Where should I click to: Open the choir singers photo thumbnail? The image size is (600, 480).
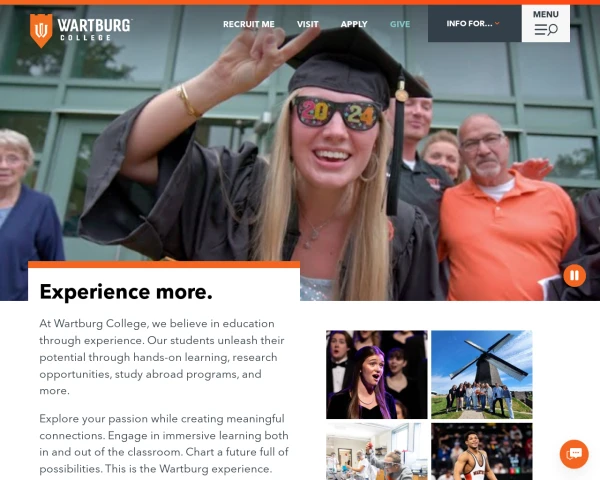pos(377,374)
